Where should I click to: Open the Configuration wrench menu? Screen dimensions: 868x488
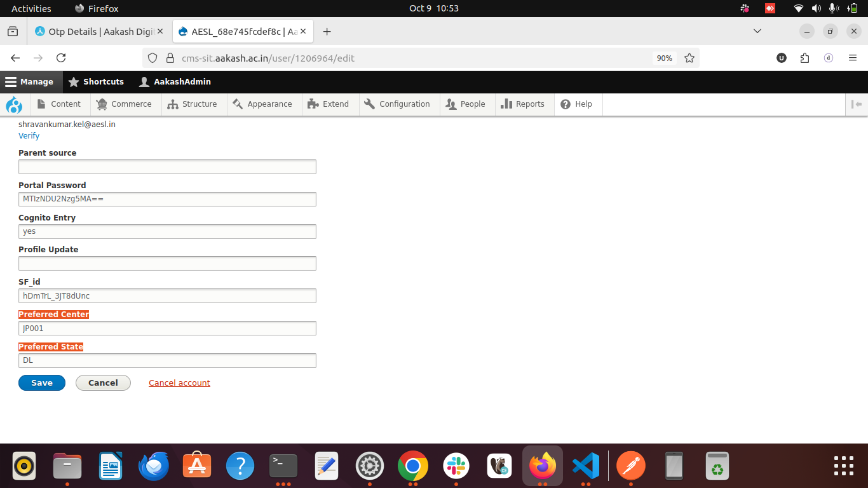[x=397, y=104]
